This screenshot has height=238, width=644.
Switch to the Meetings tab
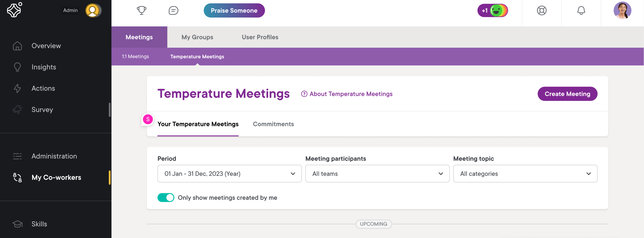(x=139, y=37)
